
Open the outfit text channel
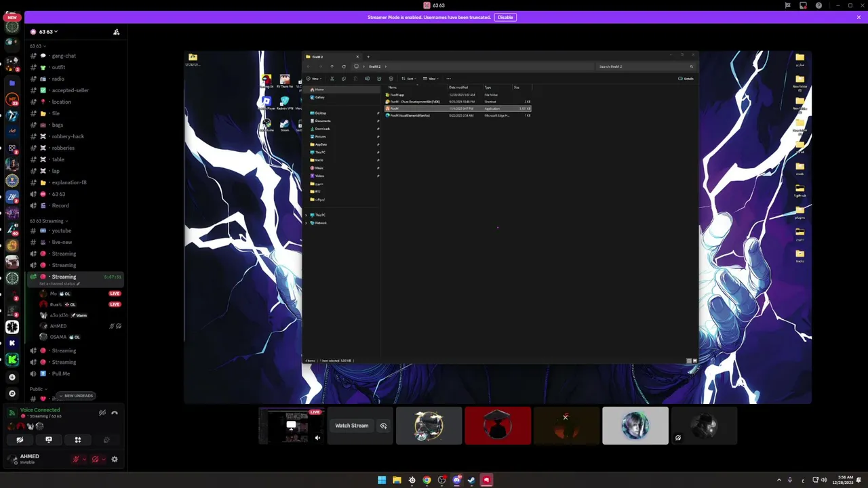pos(75,67)
